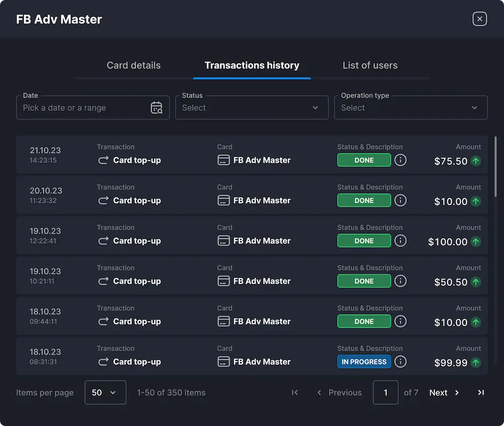This screenshot has height=426, width=504.
Task: Click card icon in the 20.10.23 row
Action: pos(223,201)
